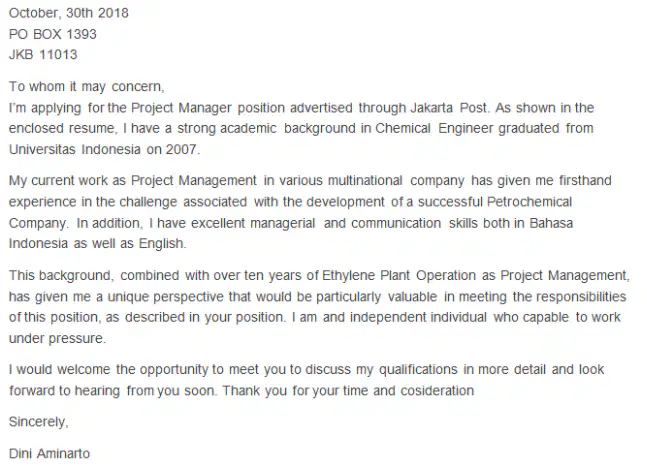The image size is (647, 468).
Task: Click the words Jakarta Post
Action: click(x=449, y=108)
